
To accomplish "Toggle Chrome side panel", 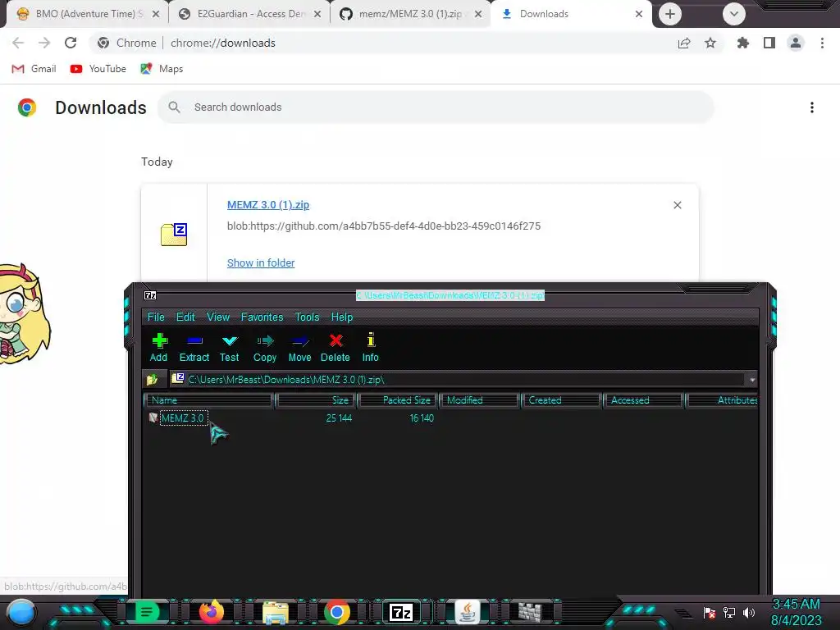I will coord(769,43).
